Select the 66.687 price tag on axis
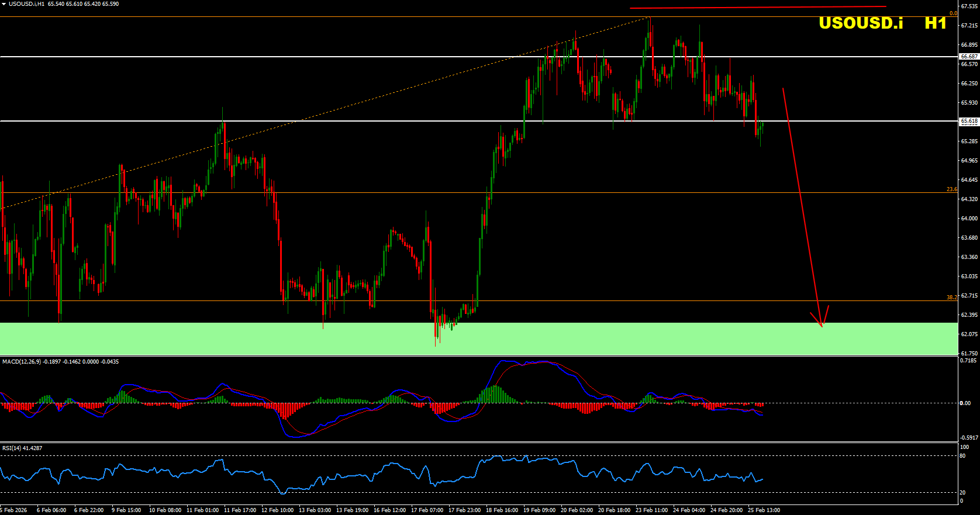The width and height of the screenshot is (980, 515). pos(969,57)
